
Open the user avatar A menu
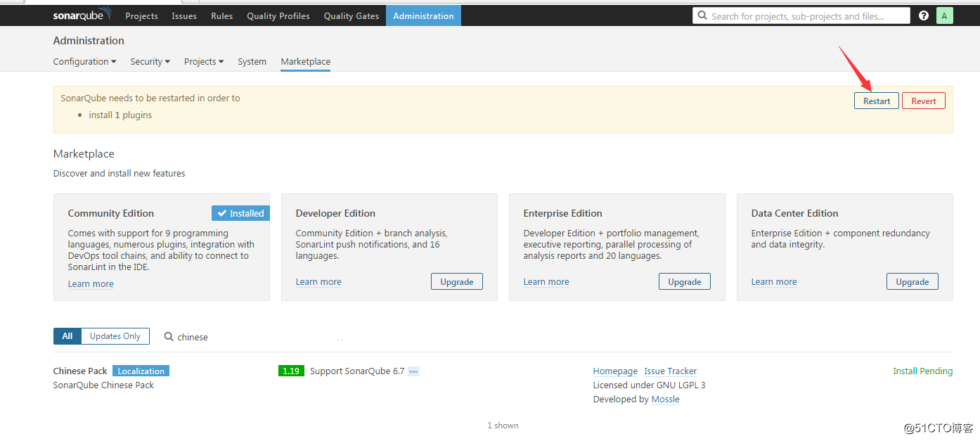click(945, 15)
